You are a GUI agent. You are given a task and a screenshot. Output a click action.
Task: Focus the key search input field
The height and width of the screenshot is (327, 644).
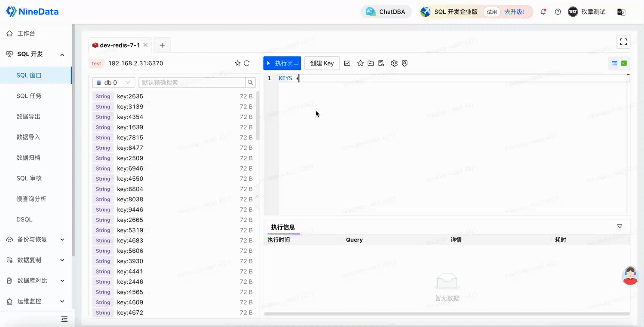tap(192, 82)
